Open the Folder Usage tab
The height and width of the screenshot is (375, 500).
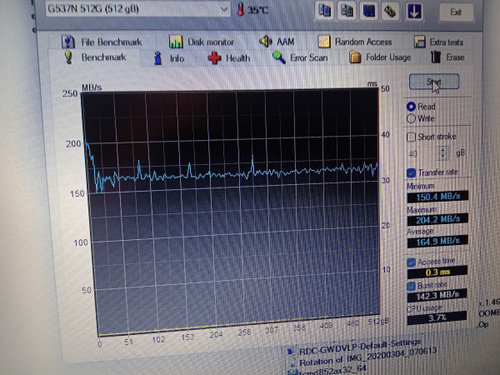(x=380, y=57)
